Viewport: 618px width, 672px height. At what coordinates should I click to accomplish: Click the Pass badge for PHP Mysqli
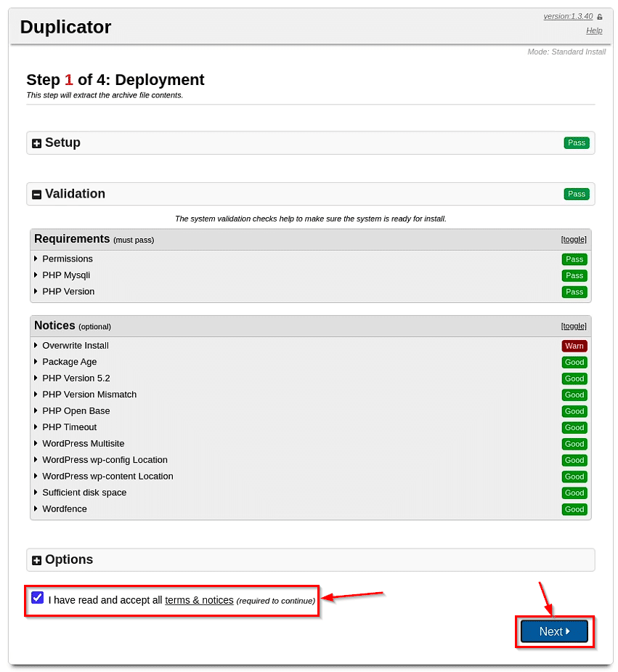[574, 275]
